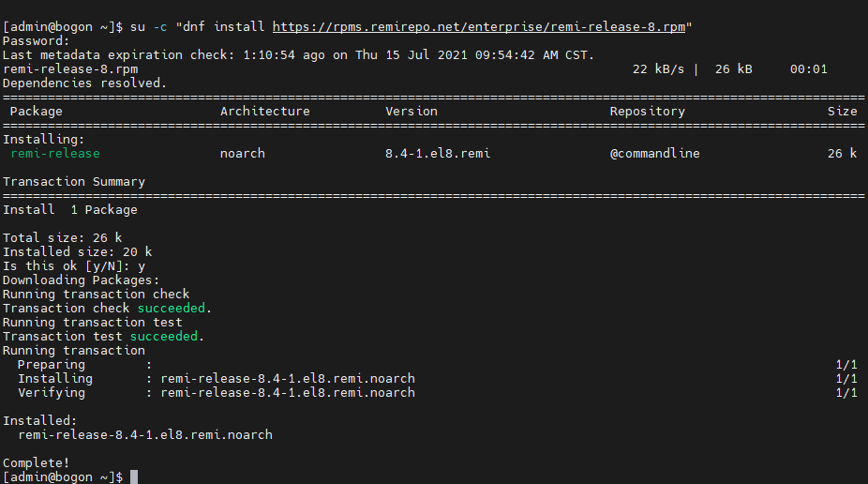
Task: Select the "Dependencies resolved." line
Action: [x=85, y=83]
